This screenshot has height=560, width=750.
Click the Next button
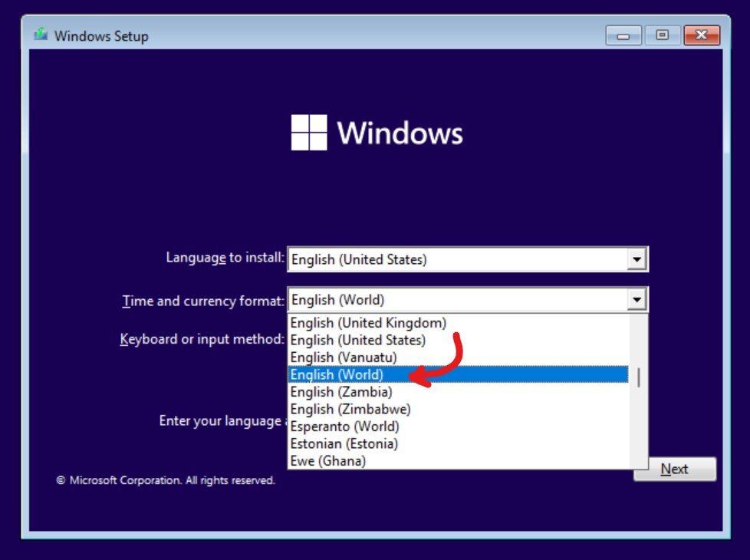pyautogui.click(x=675, y=469)
